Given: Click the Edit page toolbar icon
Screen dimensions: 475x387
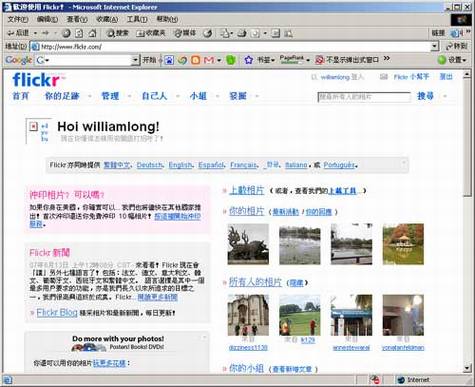Looking at the screenshot, I should 255,33.
